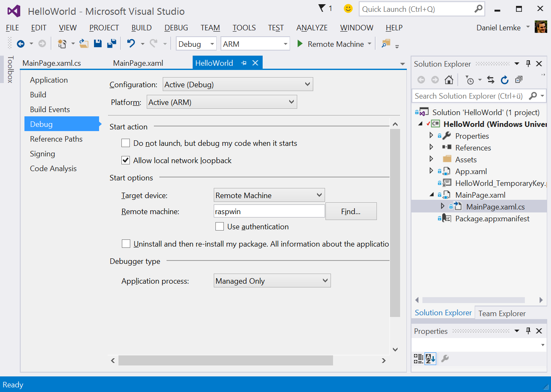Open the notifications flag icon
This screenshot has height=392, width=551.
[322, 8]
